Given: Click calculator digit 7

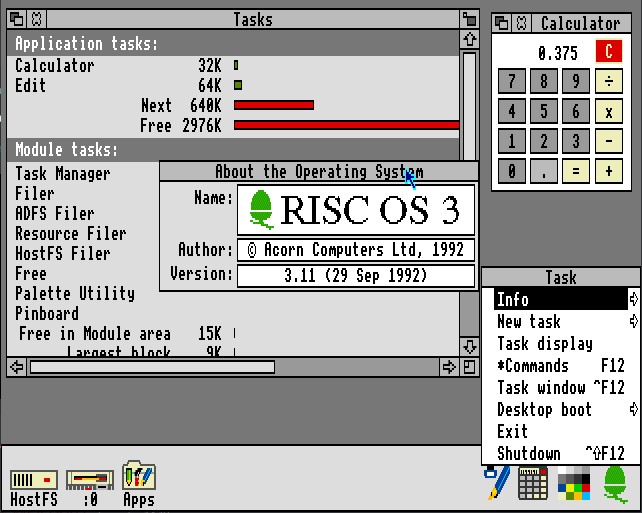Looking at the screenshot, I should (512, 81).
